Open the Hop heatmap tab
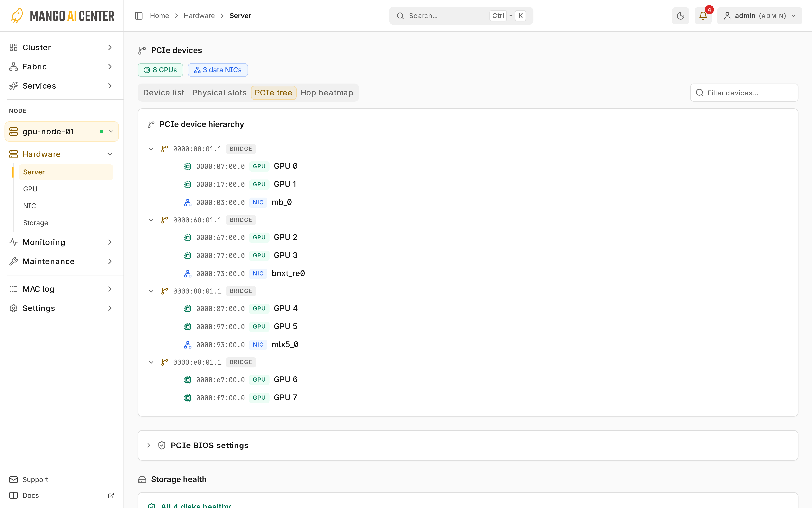The width and height of the screenshot is (812, 508). pos(327,93)
